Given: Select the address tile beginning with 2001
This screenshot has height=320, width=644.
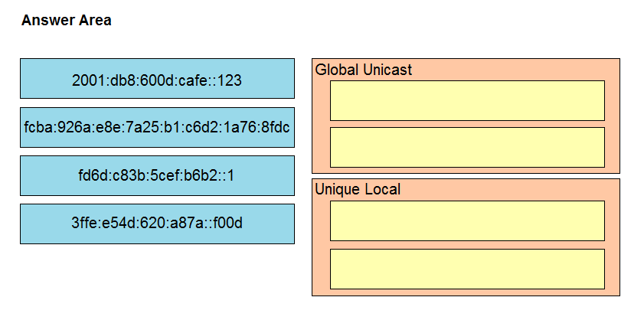Looking at the screenshot, I should pos(157,78).
